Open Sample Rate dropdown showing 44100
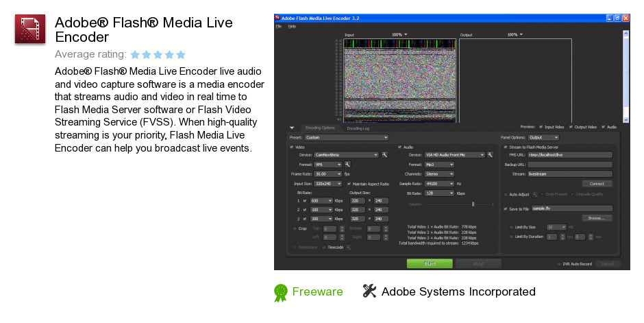The height and width of the screenshot is (323, 644). click(439, 184)
